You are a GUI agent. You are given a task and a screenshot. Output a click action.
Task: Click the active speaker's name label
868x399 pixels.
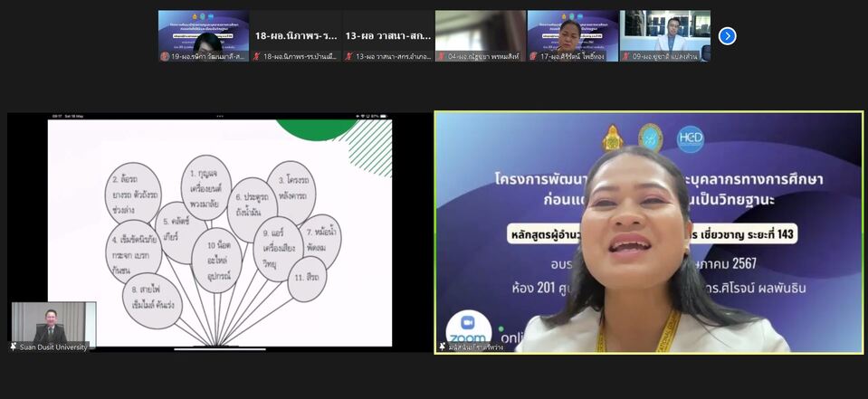click(x=475, y=347)
